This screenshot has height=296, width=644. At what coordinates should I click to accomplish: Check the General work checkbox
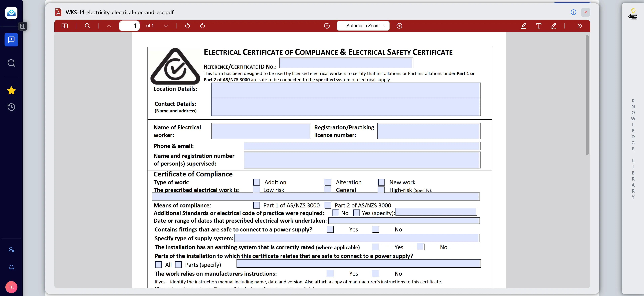tap(328, 189)
